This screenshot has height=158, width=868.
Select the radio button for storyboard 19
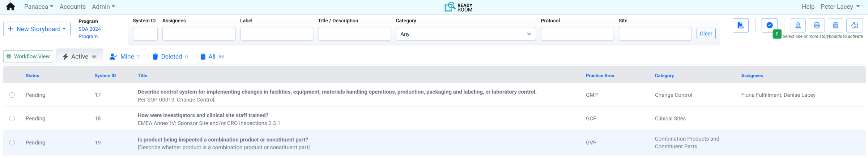(x=12, y=142)
